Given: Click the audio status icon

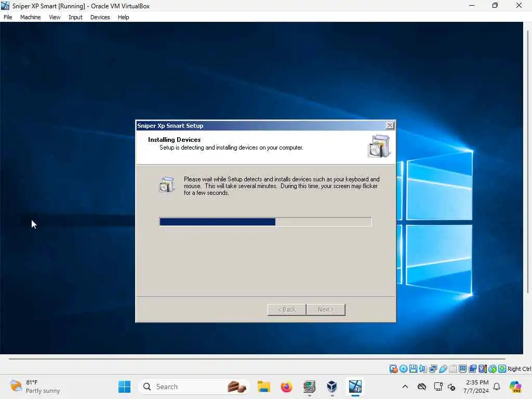Looking at the screenshot, I should [x=423, y=369].
